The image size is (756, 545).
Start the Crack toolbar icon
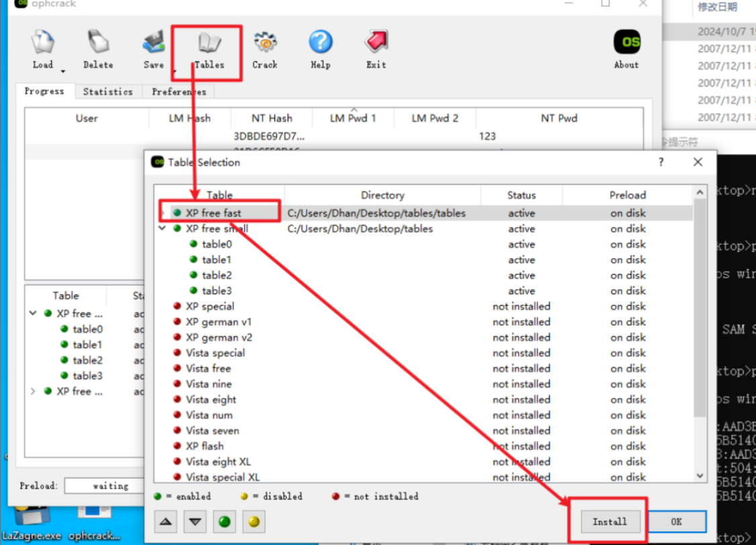(265, 49)
